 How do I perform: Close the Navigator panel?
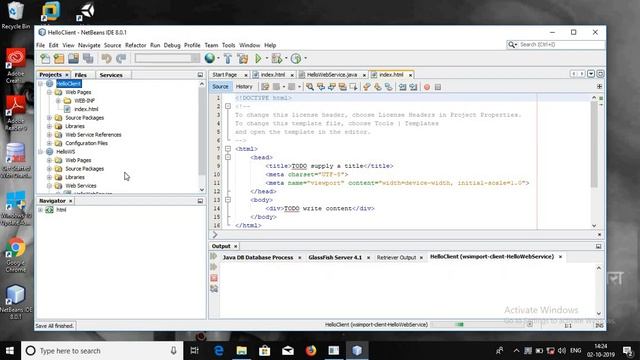coord(71,201)
